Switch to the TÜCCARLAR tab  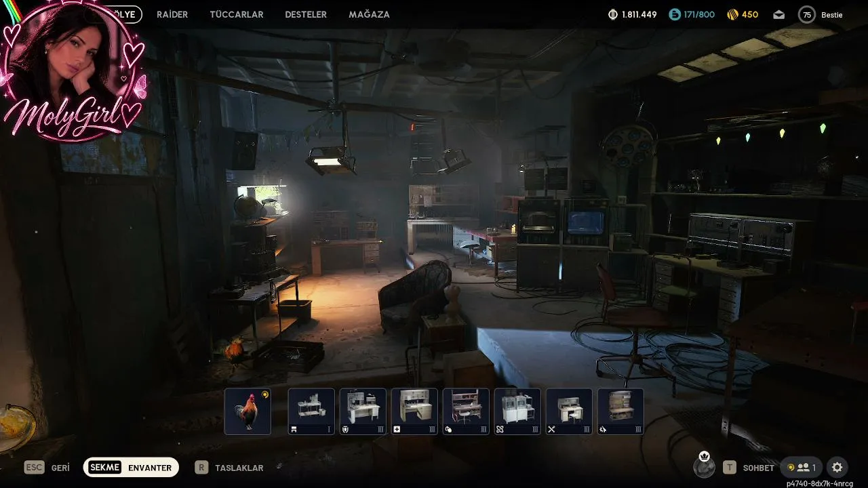coord(237,14)
